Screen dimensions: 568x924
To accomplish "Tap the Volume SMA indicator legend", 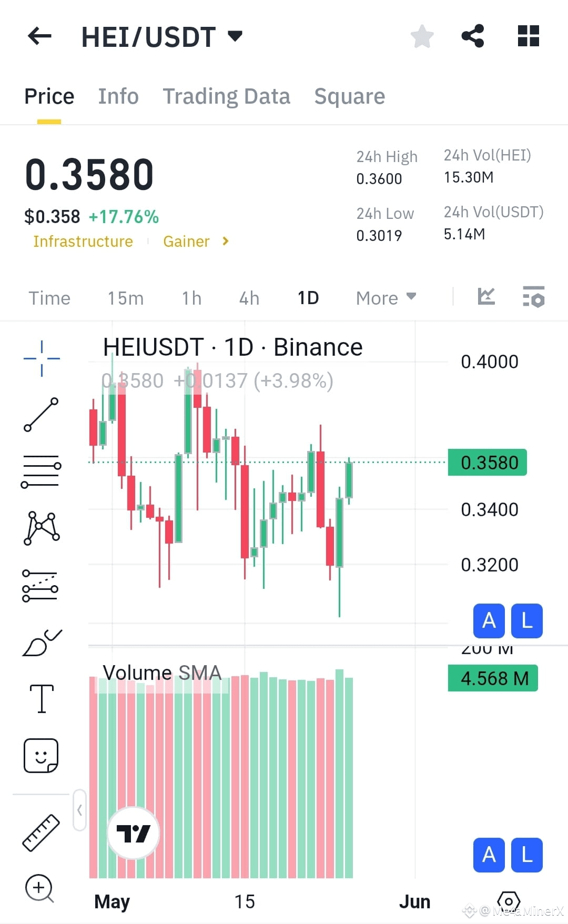I will click(162, 672).
